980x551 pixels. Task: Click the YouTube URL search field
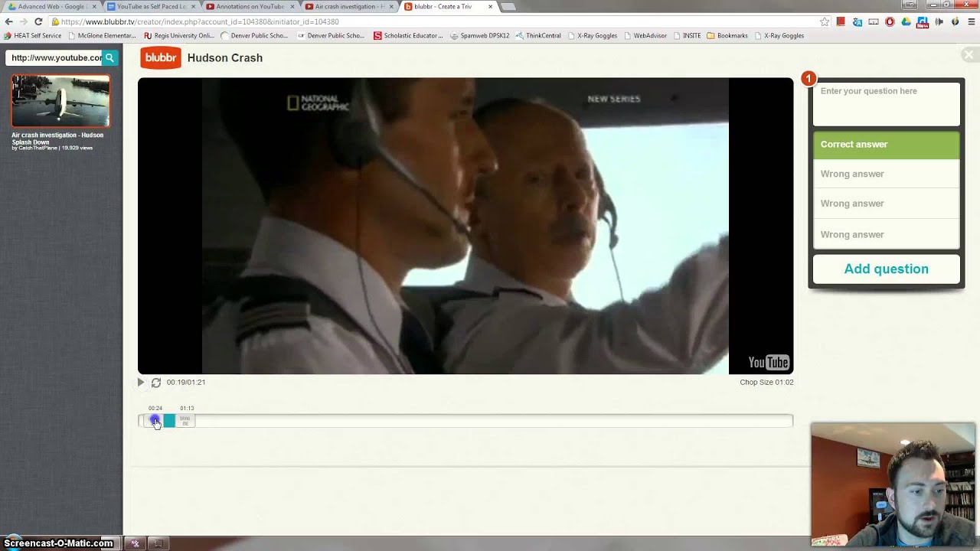54,57
